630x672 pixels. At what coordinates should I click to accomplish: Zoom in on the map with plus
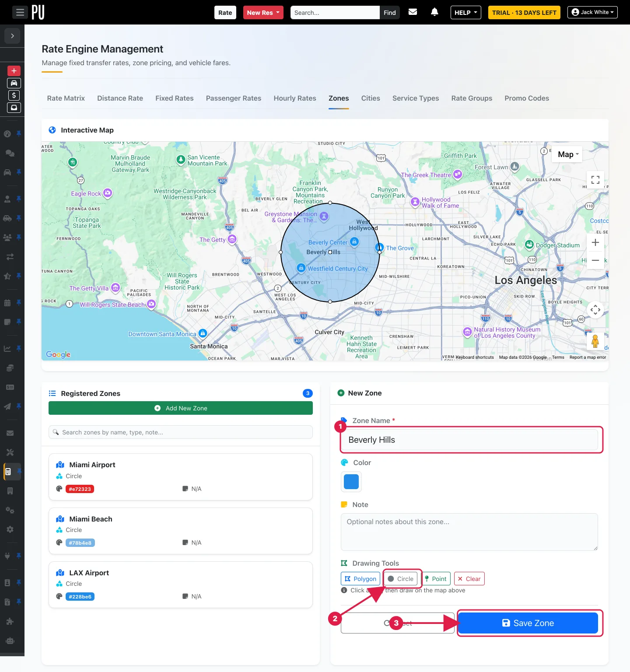coord(595,242)
